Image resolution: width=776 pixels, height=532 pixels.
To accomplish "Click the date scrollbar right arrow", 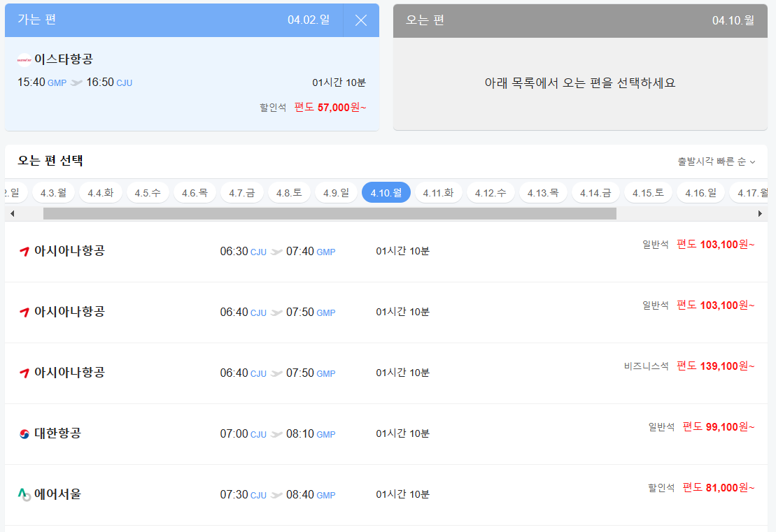I will 760,214.
